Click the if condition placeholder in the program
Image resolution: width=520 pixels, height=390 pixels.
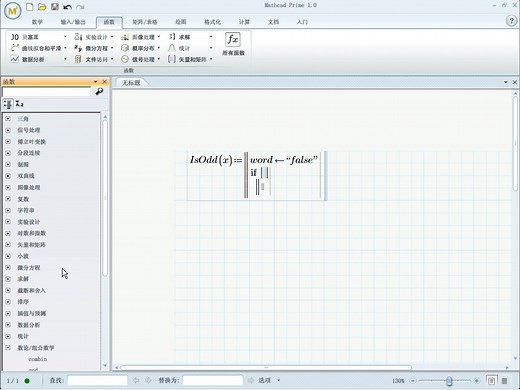pos(264,172)
